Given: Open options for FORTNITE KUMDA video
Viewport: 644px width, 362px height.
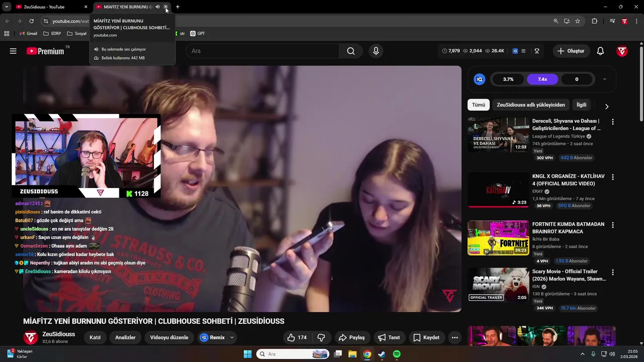Looking at the screenshot, I should 612,225.
